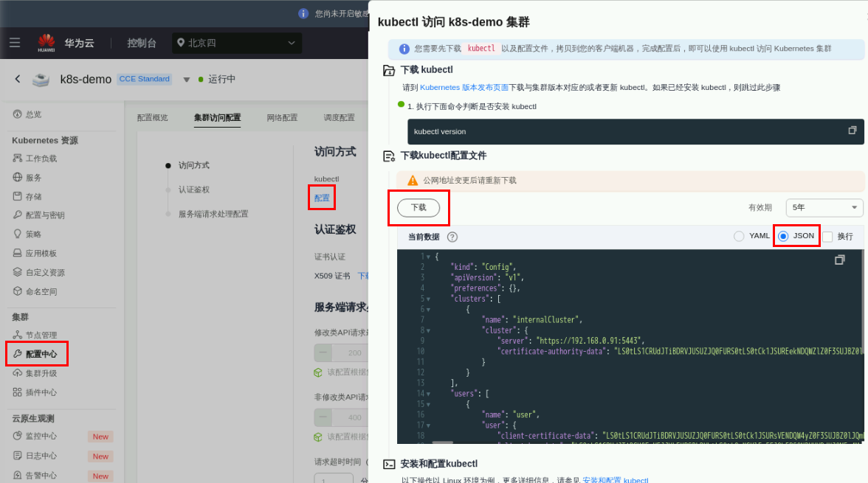Open 安装和配置 kubectl link
The height and width of the screenshot is (483, 868).
[x=615, y=479]
